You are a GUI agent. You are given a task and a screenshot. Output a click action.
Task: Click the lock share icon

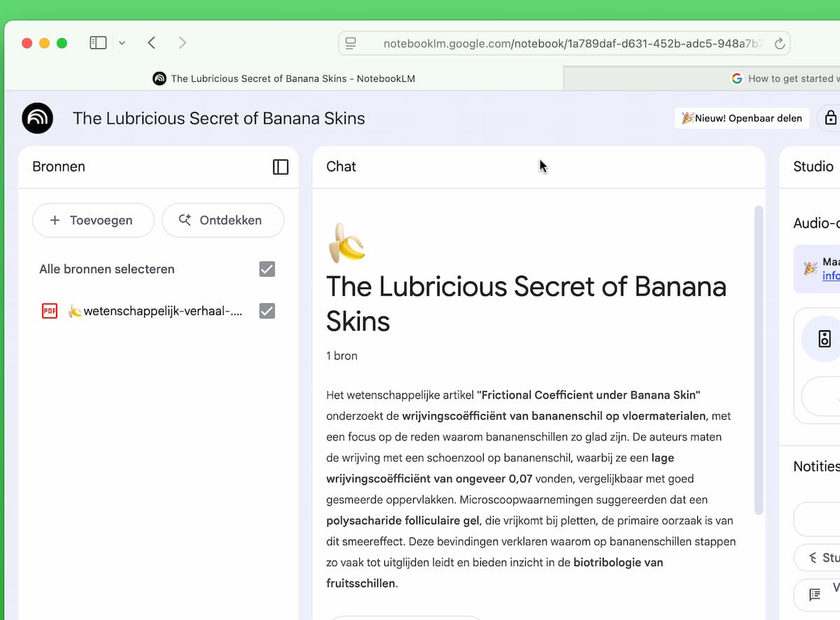pyautogui.click(x=830, y=118)
